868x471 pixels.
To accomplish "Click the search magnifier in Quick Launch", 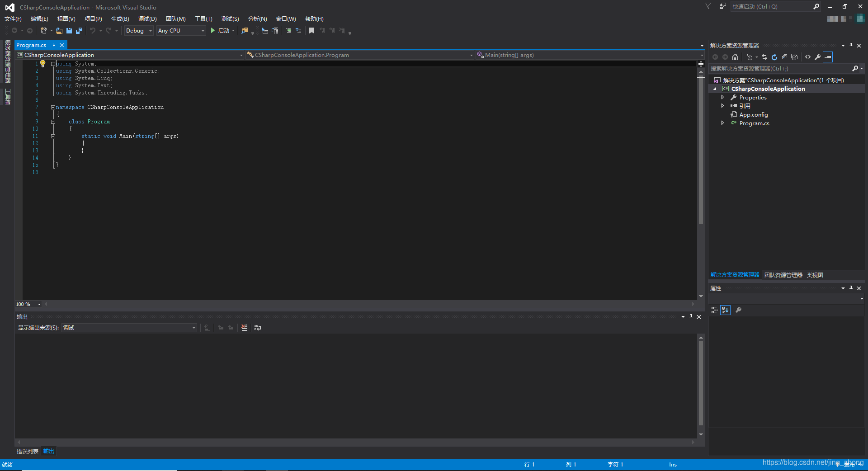I will tap(816, 6).
